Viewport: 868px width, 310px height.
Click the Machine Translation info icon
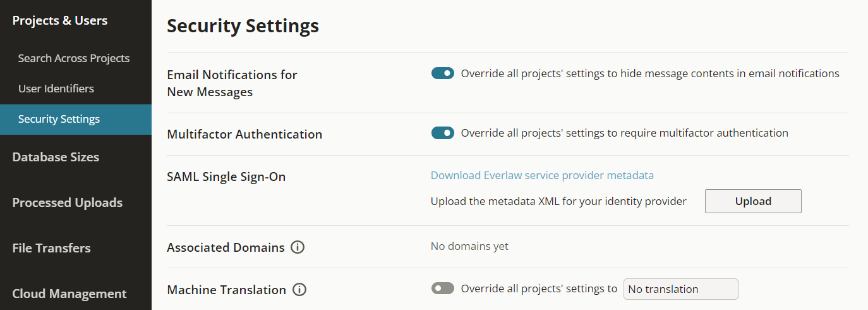pyautogui.click(x=299, y=290)
